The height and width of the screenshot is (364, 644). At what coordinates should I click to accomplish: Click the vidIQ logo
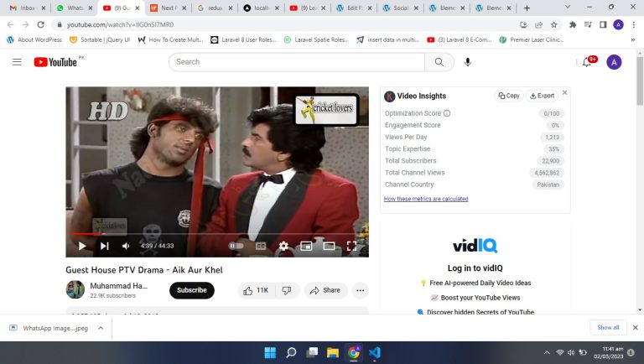coord(475,246)
